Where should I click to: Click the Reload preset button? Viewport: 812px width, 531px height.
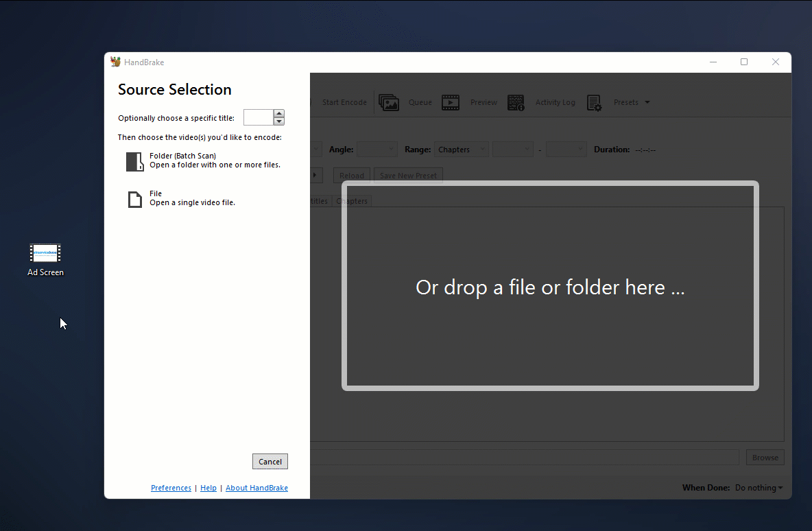click(x=352, y=176)
